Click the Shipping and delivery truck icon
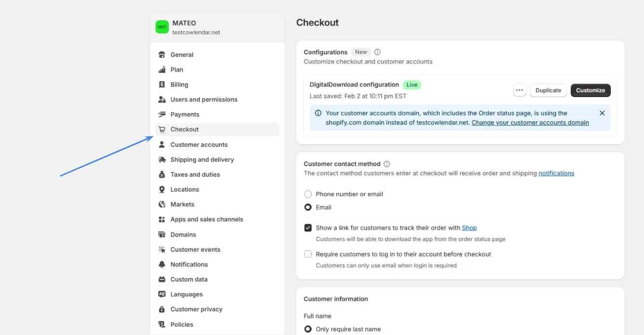644x335 pixels. [x=162, y=160]
